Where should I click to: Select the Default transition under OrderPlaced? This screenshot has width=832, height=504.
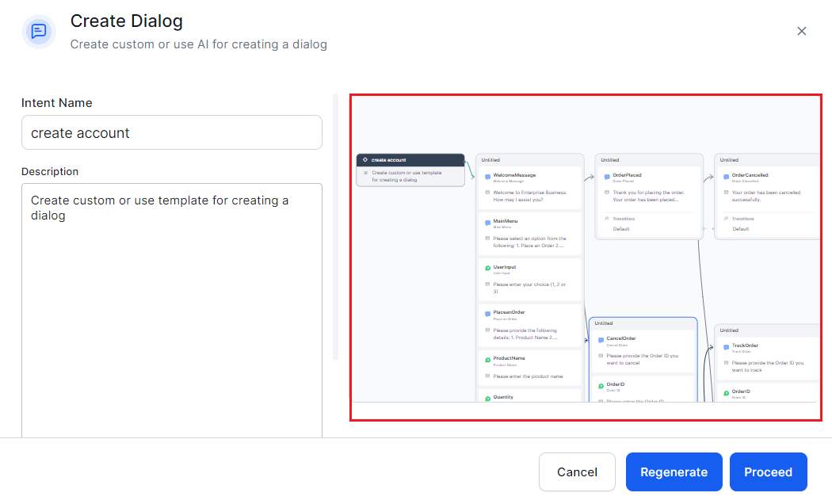tap(622, 228)
